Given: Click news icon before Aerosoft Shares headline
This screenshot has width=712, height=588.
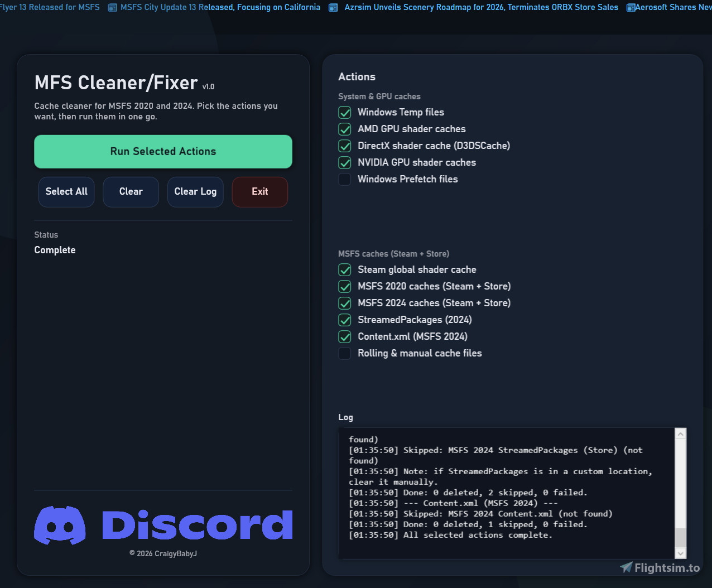Looking at the screenshot, I should click(x=631, y=8).
